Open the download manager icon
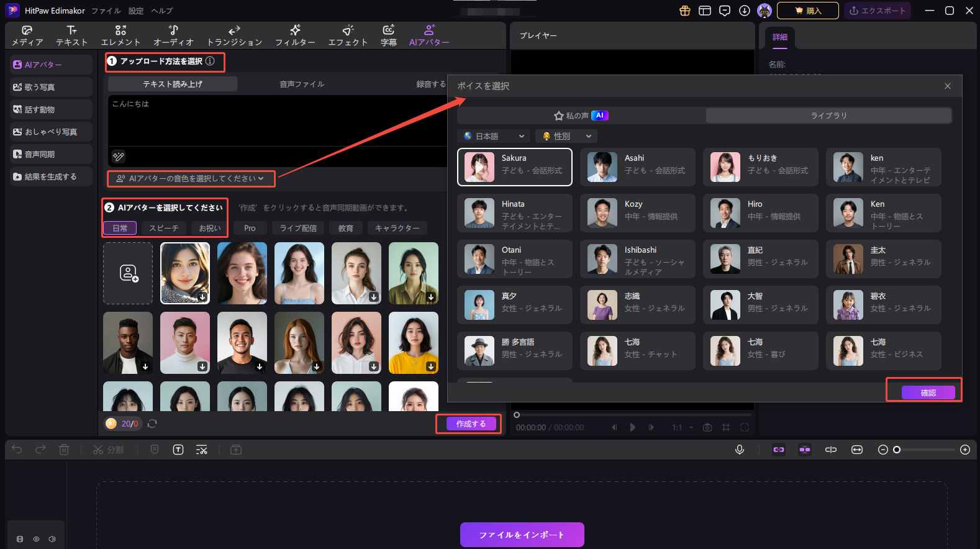980x549 pixels. 745,11
